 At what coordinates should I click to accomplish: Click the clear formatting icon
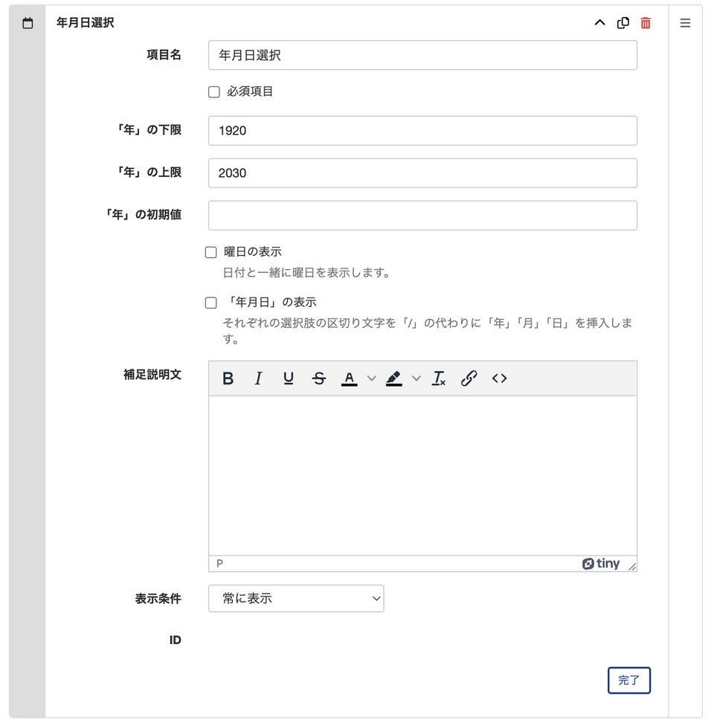[439, 379]
